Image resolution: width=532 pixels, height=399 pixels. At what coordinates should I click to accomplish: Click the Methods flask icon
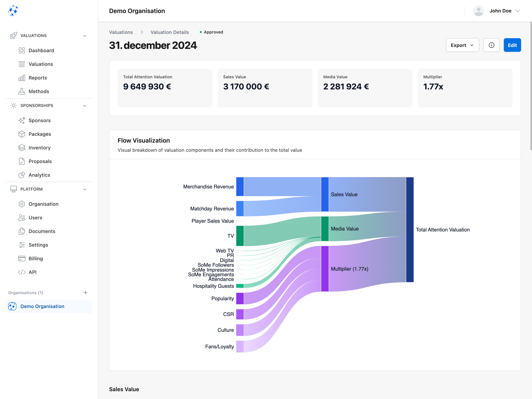coord(22,91)
